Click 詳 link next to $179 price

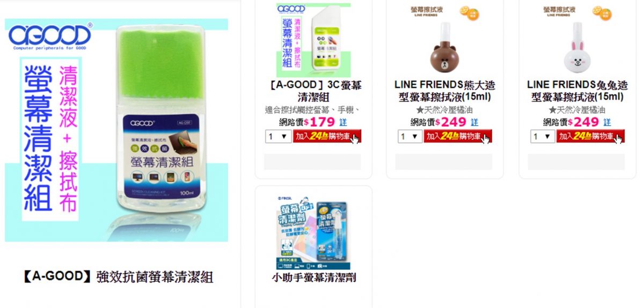(343, 122)
